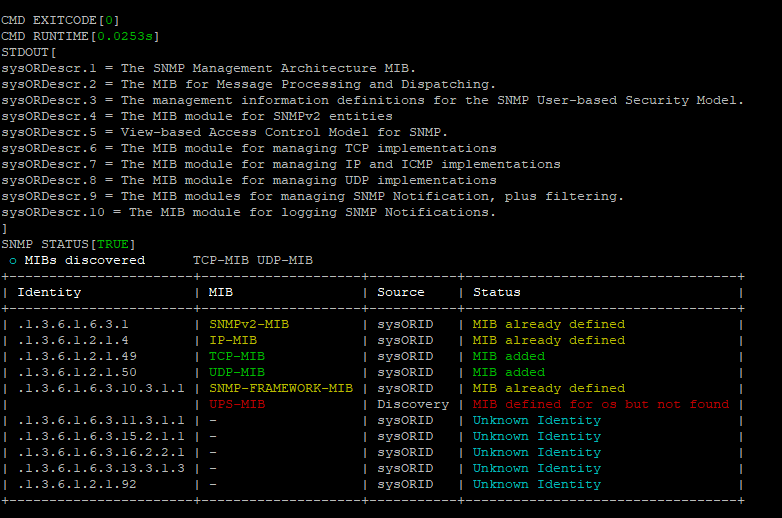Click the STDOUT[ opening line
The height and width of the screenshot is (518, 782).
coord(29,52)
